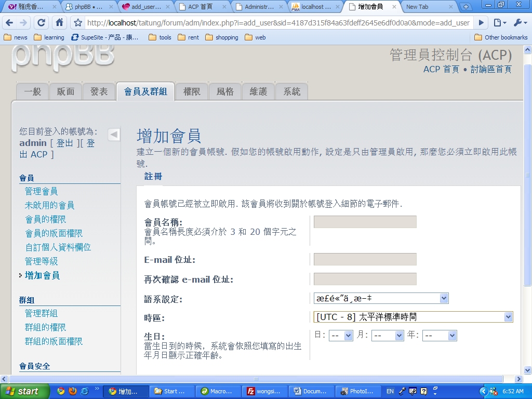The image size is (532, 399).
Task: Switch to the ACP 首頁 browser tab
Action: click(x=202, y=7)
